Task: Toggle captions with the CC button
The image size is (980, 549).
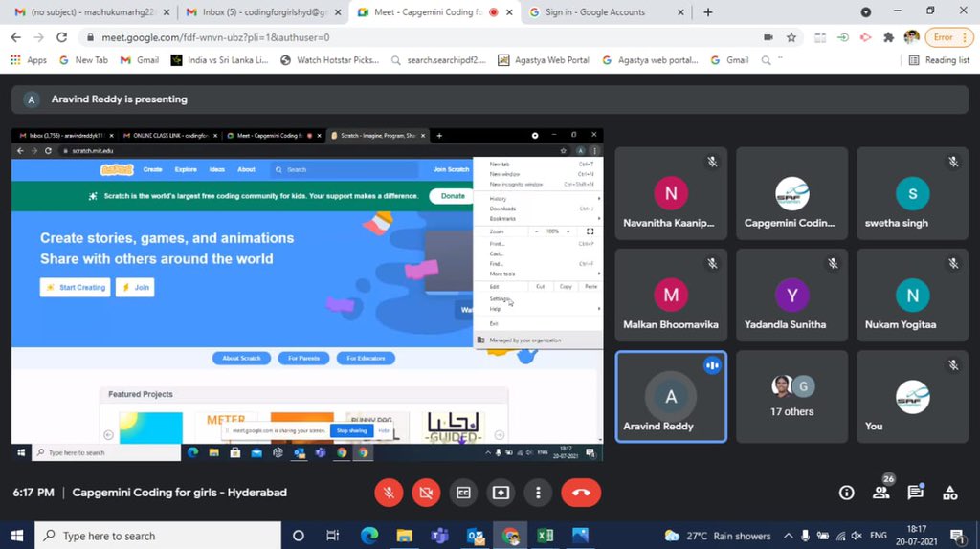Action: pos(463,493)
